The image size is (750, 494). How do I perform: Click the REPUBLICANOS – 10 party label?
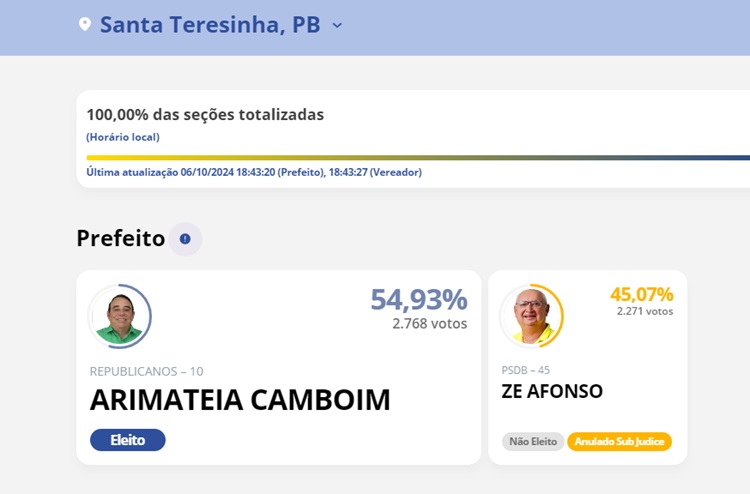click(146, 371)
